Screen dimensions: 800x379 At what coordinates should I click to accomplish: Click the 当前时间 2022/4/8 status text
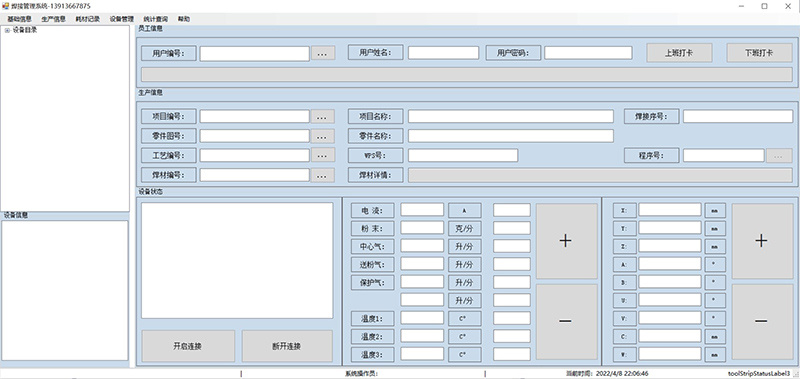pos(608,373)
